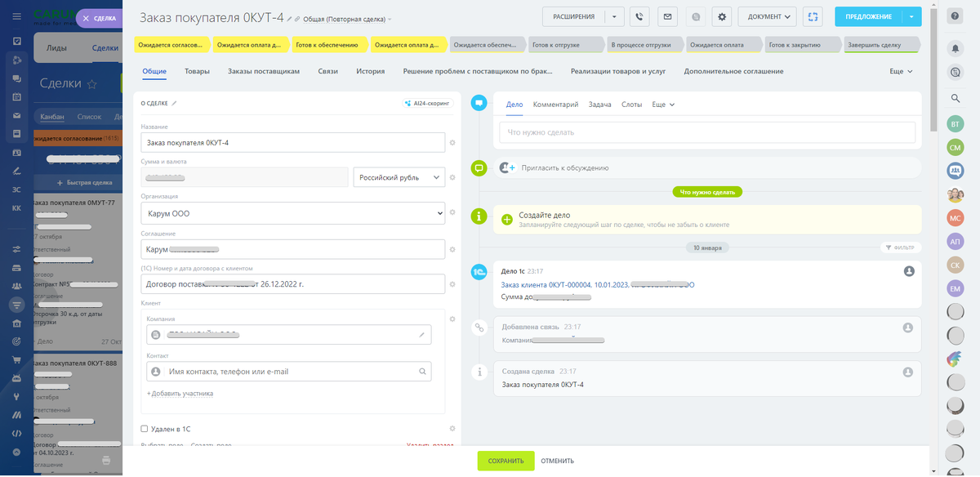Screen dimensions: 980x477
Task: Click the 'Что нужно сделать' input
Action: (x=707, y=132)
